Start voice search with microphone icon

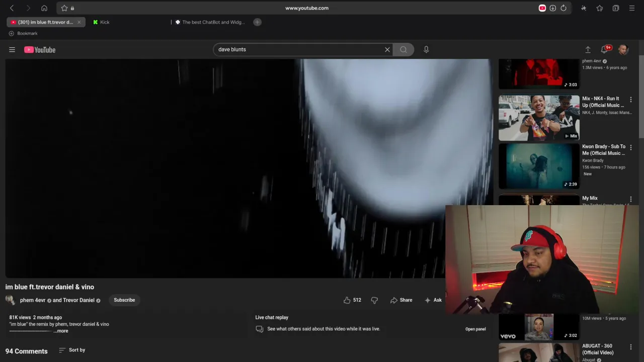(x=426, y=50)
